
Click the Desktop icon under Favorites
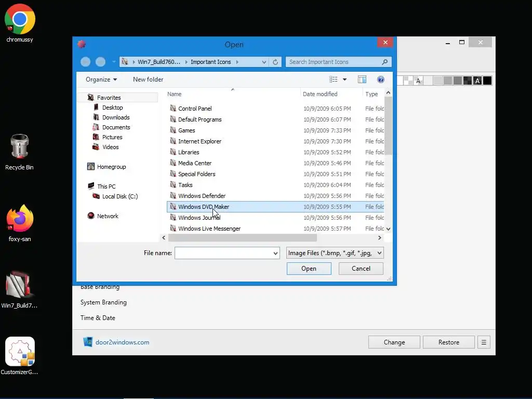[x=96, y=107]
